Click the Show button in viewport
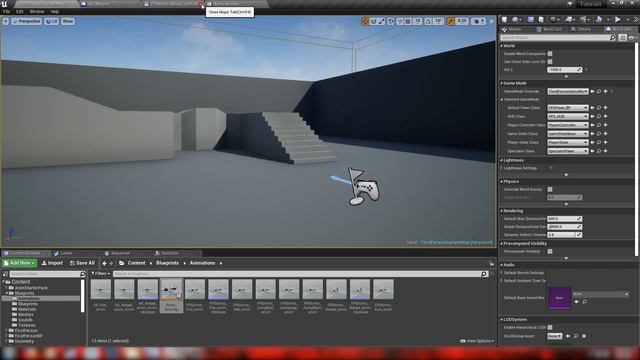The height and width of the screenshot is (360, 640). 68,21
